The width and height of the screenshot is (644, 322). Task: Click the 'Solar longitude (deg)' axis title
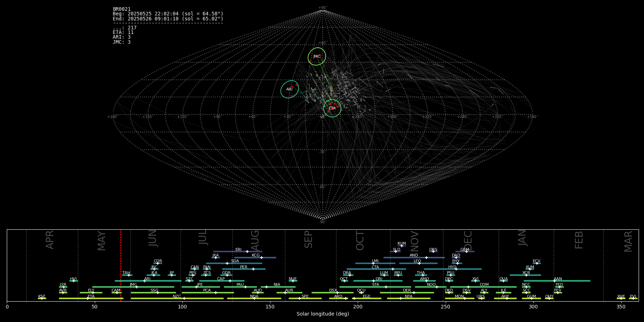point(323,314)
